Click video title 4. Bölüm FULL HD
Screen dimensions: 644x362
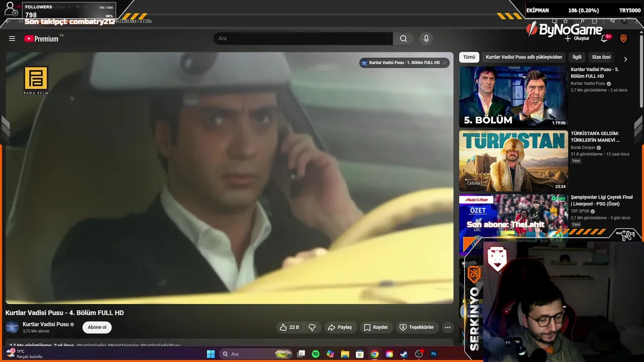click(x=64, y=313)
